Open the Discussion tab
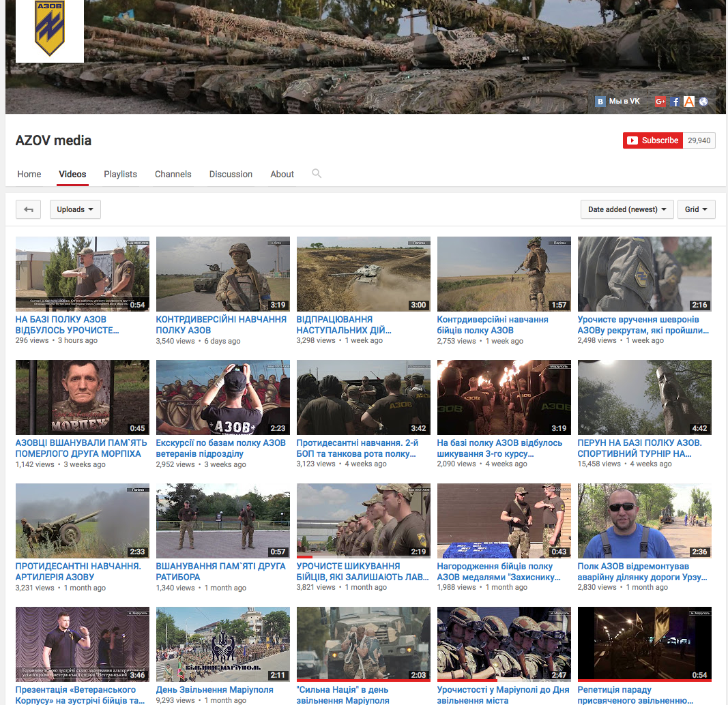The height and width of the screenshot is (705, 728). pyautogui.click(x=231, y=174)
